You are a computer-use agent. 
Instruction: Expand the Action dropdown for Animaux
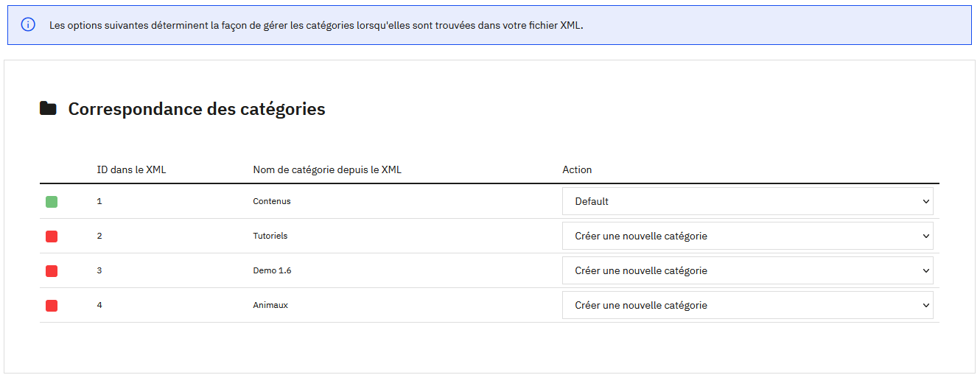[747, 305]
